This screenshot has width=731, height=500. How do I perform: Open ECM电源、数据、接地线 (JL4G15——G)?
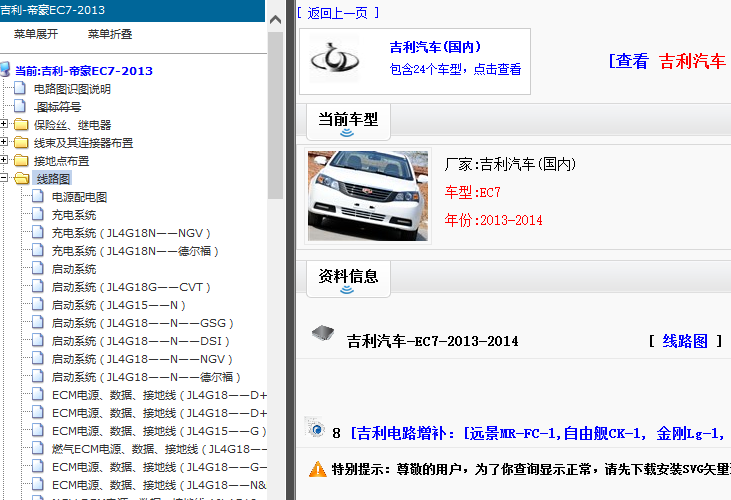pyautogui.click(x=159, y=432)
